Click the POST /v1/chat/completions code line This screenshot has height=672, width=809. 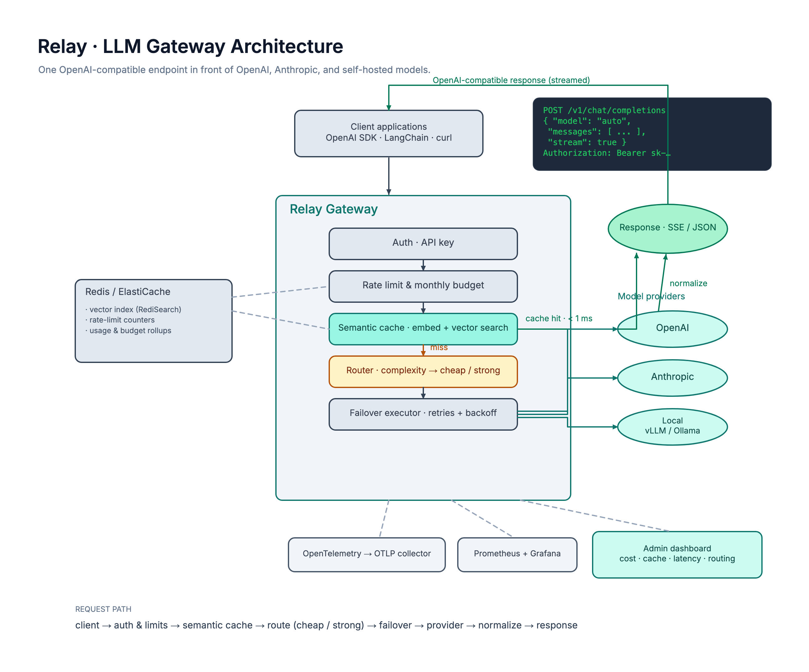pyautogui.click(x=604, y=110)
